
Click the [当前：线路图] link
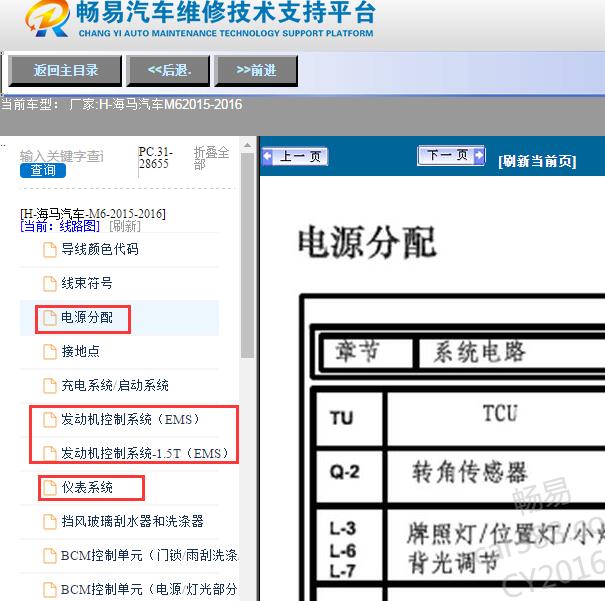click(60, 226)
